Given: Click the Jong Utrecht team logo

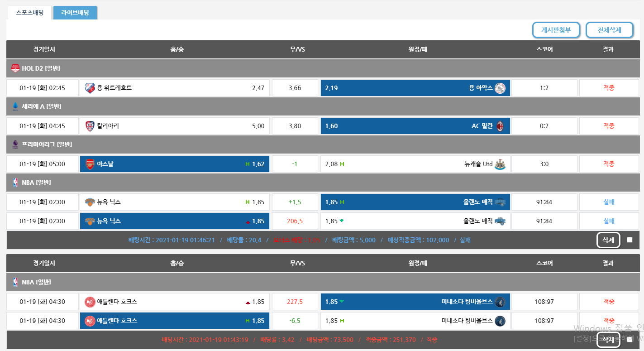Looking at the screenshot, I should 90,88.
